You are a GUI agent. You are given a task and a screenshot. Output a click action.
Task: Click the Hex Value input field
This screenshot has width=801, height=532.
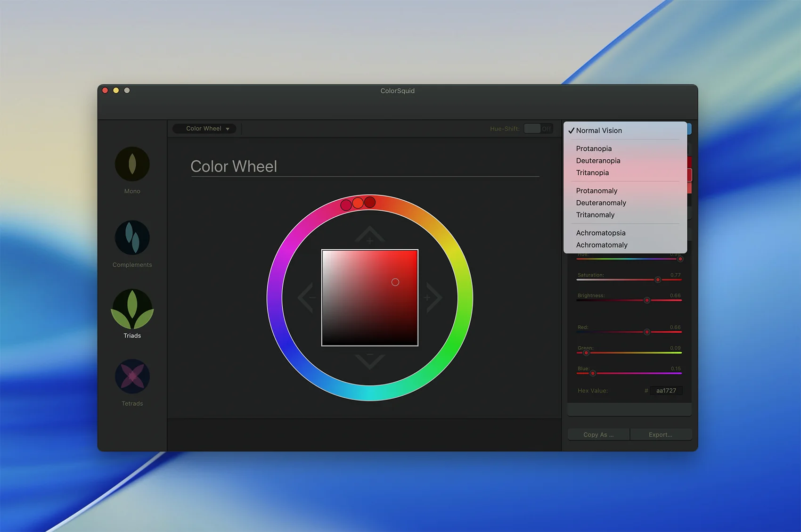pyautogui.click(x=666, y=391)
